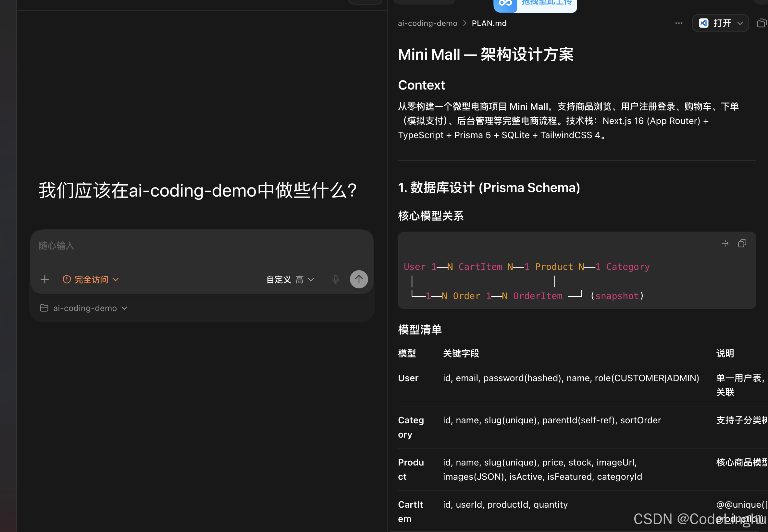The image size is (768, 532).
Task: Click the code block wrap toggle icon
Action: pyautogui.click(x=725, y=243)
